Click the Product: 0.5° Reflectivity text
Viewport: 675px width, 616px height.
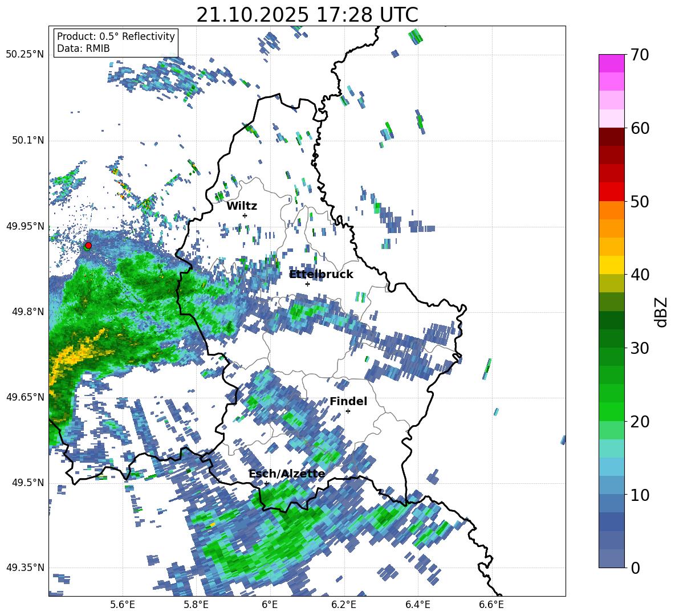click(x=116, y=36)
